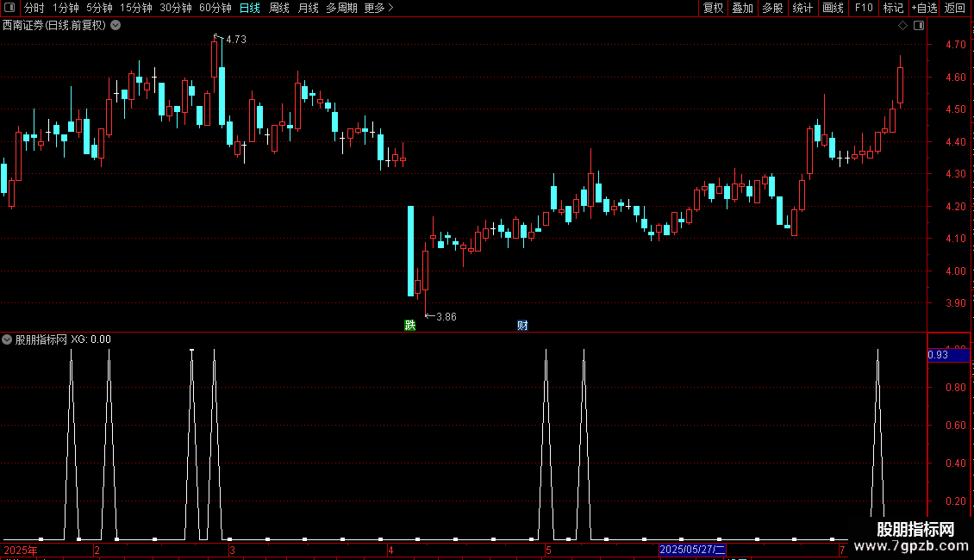Click the month 3 marker on time axis

[232, 550]
